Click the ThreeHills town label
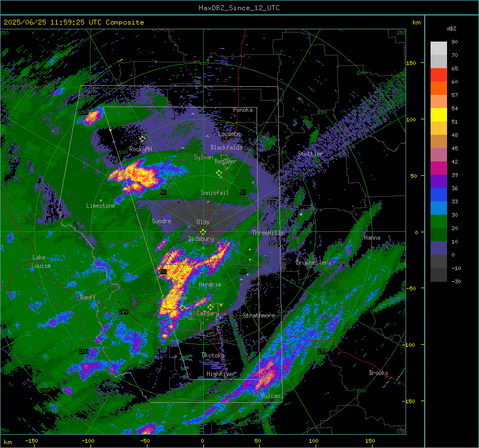 pyautogui.click(x=268, y=233)
